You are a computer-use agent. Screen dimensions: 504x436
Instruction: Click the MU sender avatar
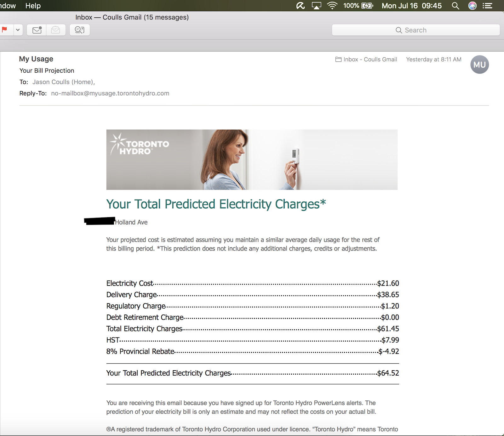[479, 64]
